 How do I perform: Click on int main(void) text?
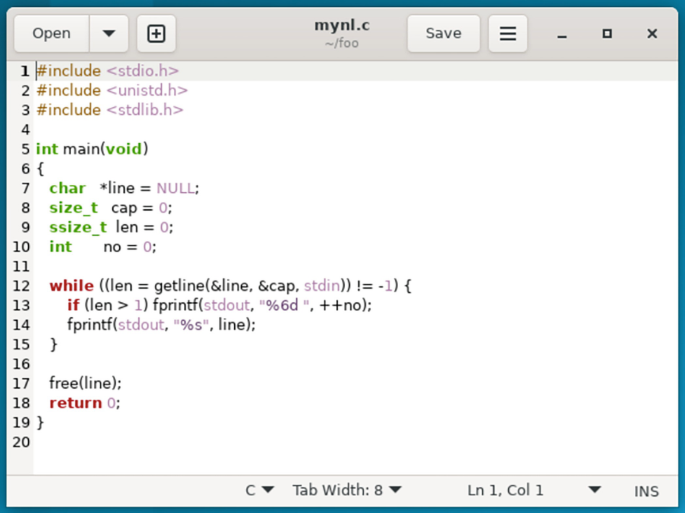(92, 149)
